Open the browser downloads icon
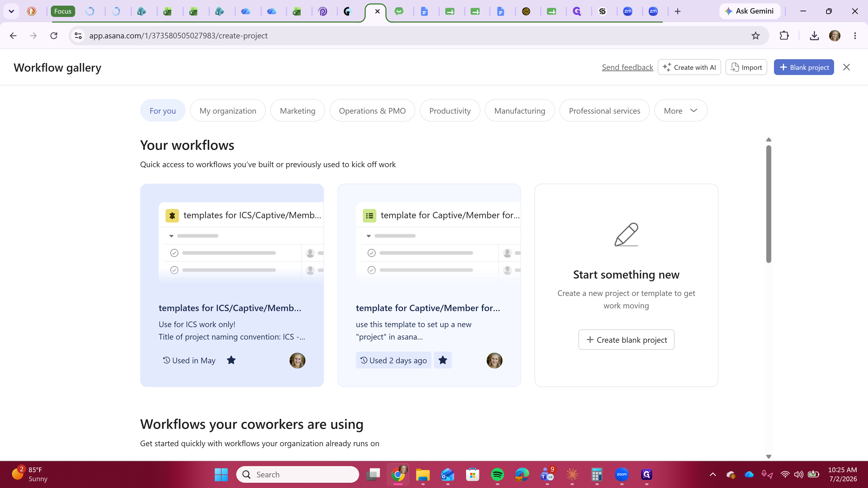Screen dimensions: 868x488 point(814,36)
